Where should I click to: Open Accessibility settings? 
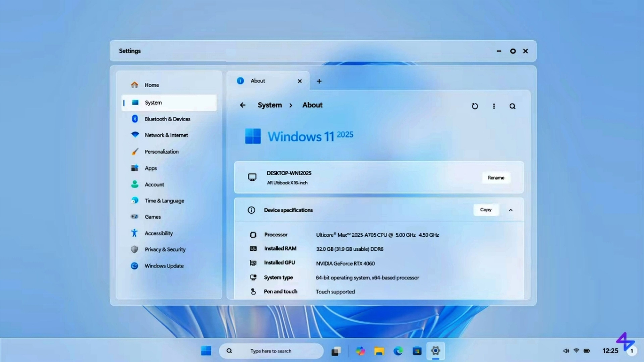169,233
